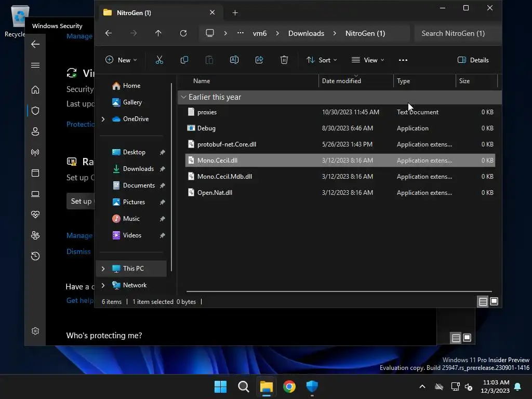
Task: Open App & browser control icon
Action: [x=35, y=173]
